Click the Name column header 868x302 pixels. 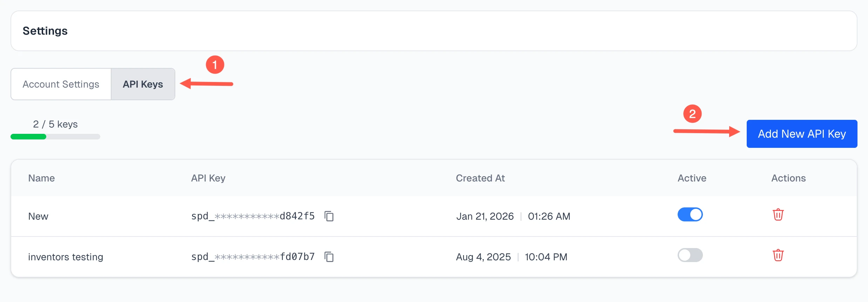point(41,178)
